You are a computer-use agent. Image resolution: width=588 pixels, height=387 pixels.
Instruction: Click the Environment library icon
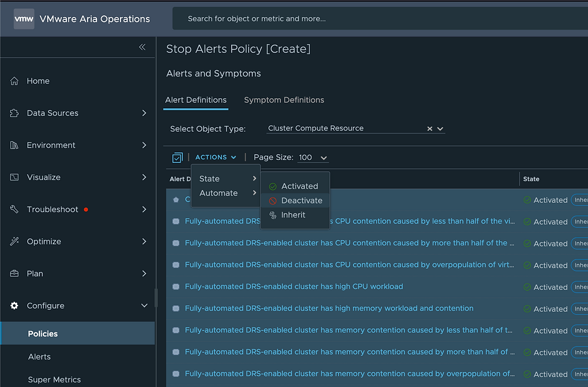pos(14,145)
